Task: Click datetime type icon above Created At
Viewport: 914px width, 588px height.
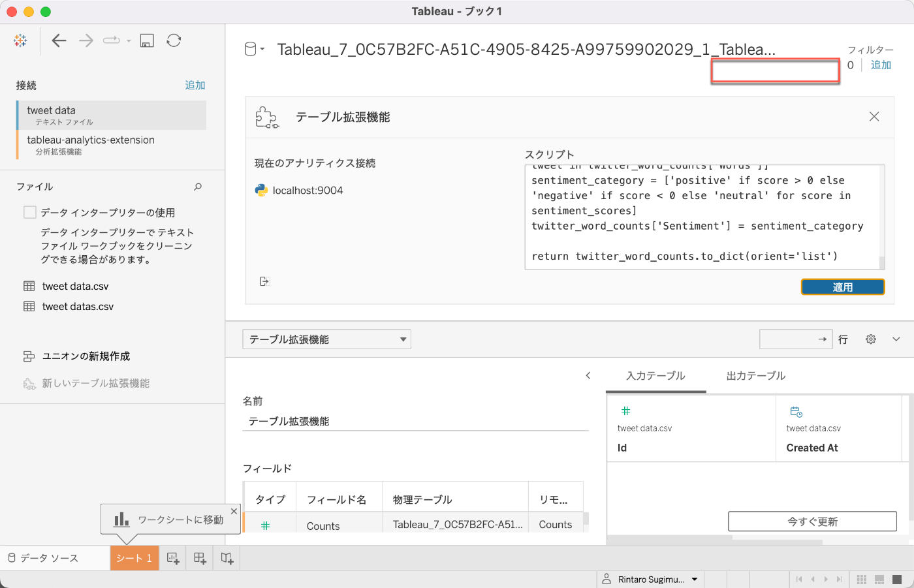Action: tap(796, 412)
